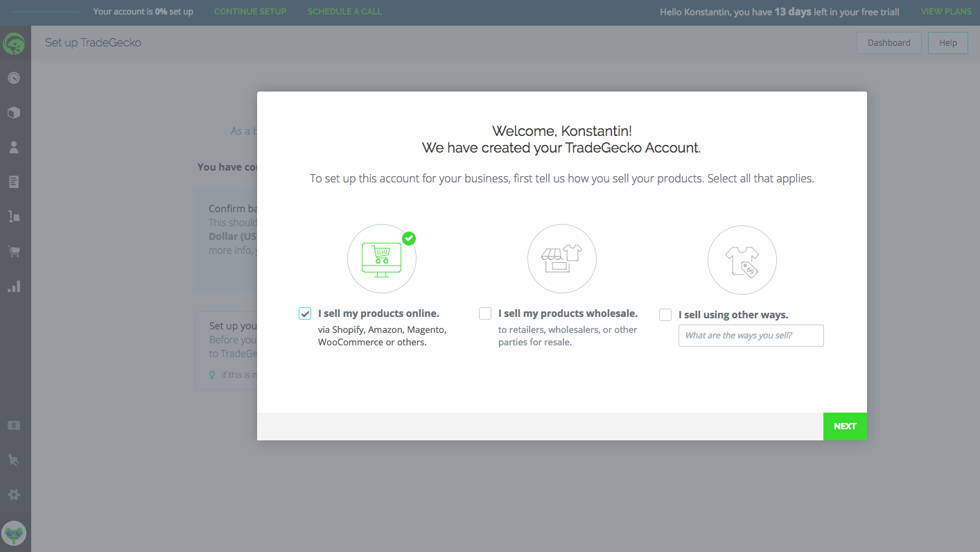Open the bar chart reports icon
Image resolution: width=980 pixels, height=552 pixels.
click(x=14, y=286)
